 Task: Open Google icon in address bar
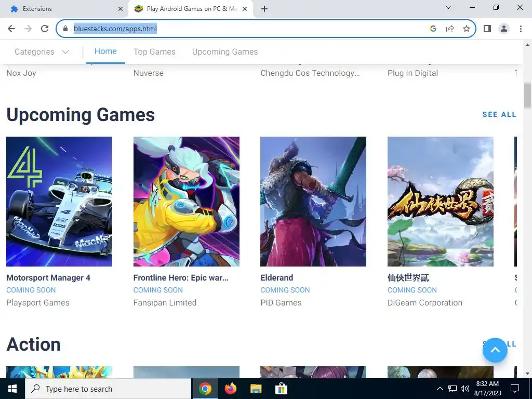[x=433, y=29]
